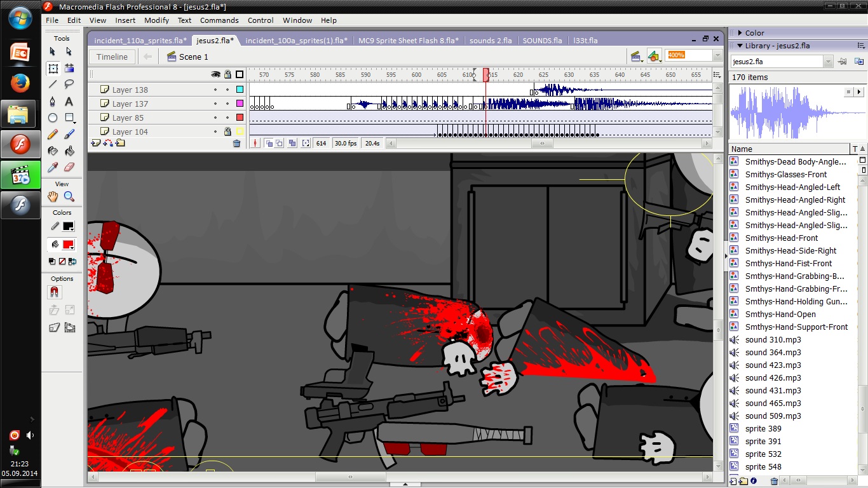Viewport: 868px width, 488px height.
Task: Open stroke color picker dropdown
Action: (67, 227)
